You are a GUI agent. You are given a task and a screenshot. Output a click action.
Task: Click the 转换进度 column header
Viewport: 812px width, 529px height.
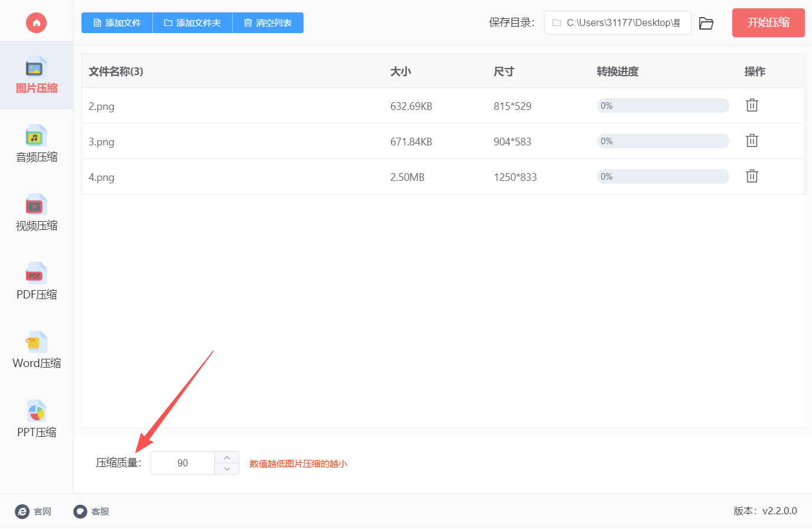(618, 72)
